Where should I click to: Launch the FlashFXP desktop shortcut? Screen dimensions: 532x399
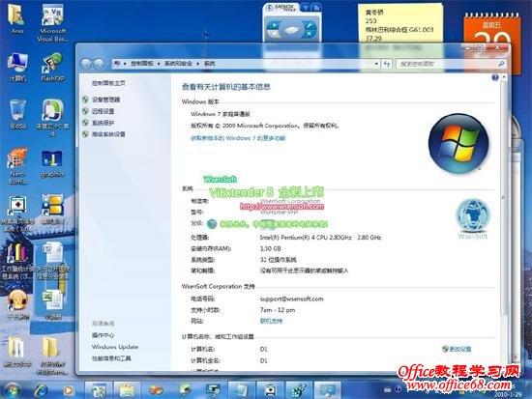[52, 67]
